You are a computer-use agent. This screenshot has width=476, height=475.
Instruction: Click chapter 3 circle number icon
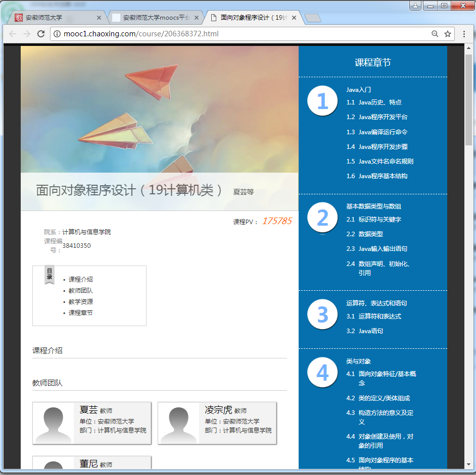coord(322,314)
